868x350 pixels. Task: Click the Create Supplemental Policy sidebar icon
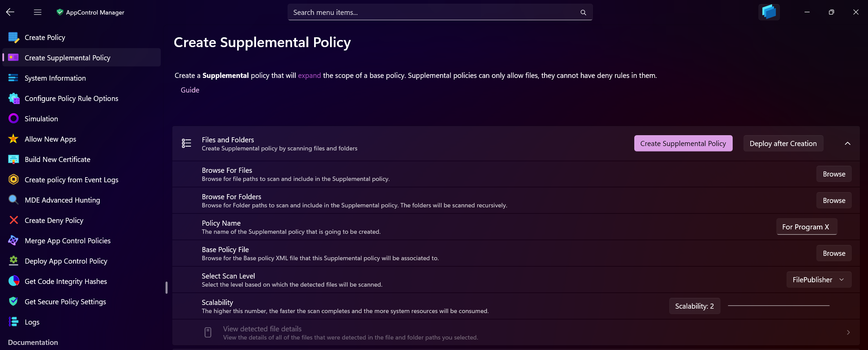(14, 58)
